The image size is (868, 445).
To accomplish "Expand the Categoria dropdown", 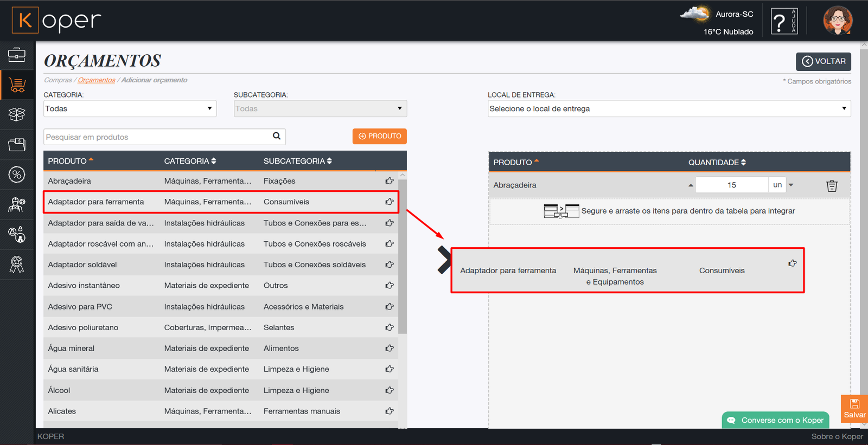I will [130, 108].
